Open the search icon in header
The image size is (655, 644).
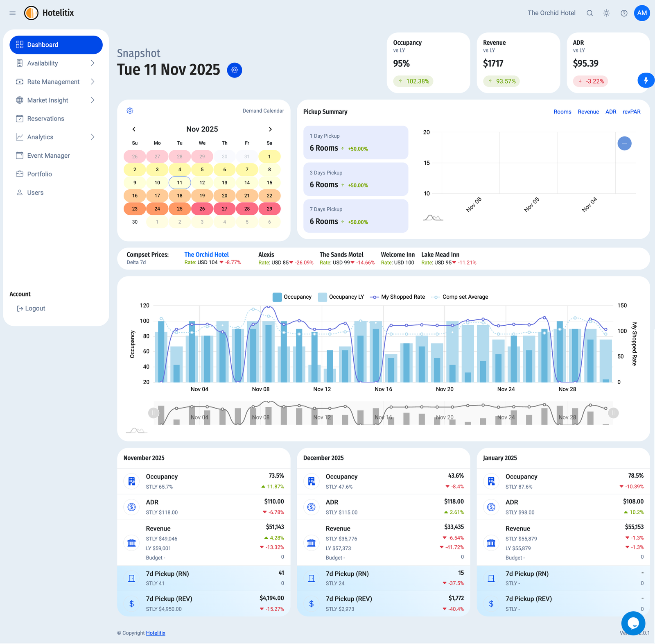589,13
